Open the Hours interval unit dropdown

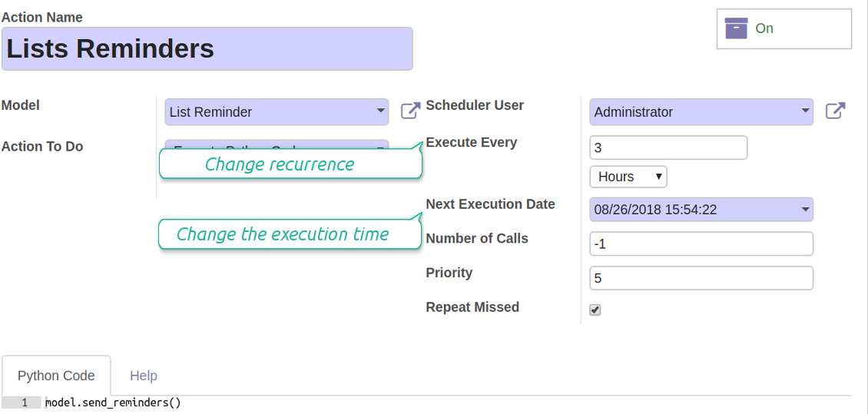pyautogui.click(x=628, y=177)
